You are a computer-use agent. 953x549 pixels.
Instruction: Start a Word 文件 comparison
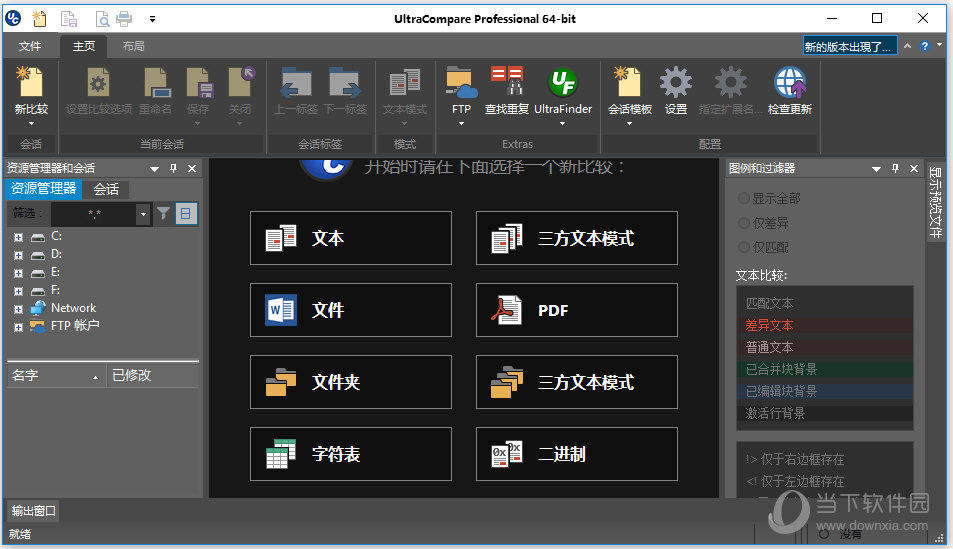point(351,310)
